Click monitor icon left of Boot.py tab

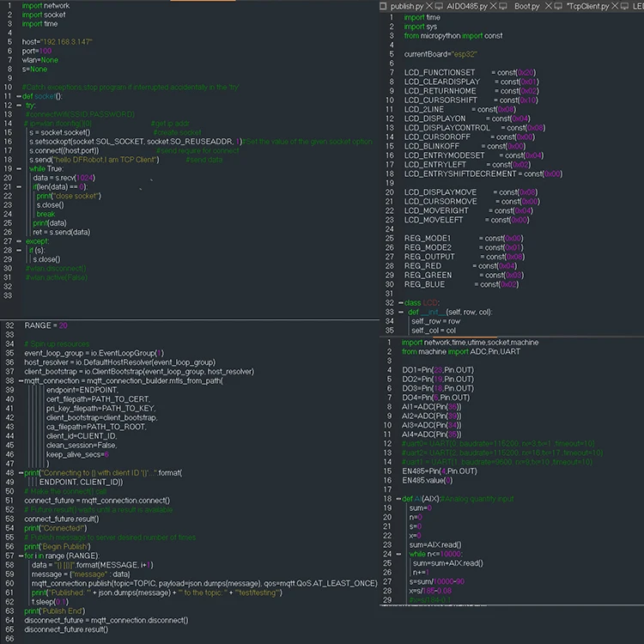tap(502, 6)
